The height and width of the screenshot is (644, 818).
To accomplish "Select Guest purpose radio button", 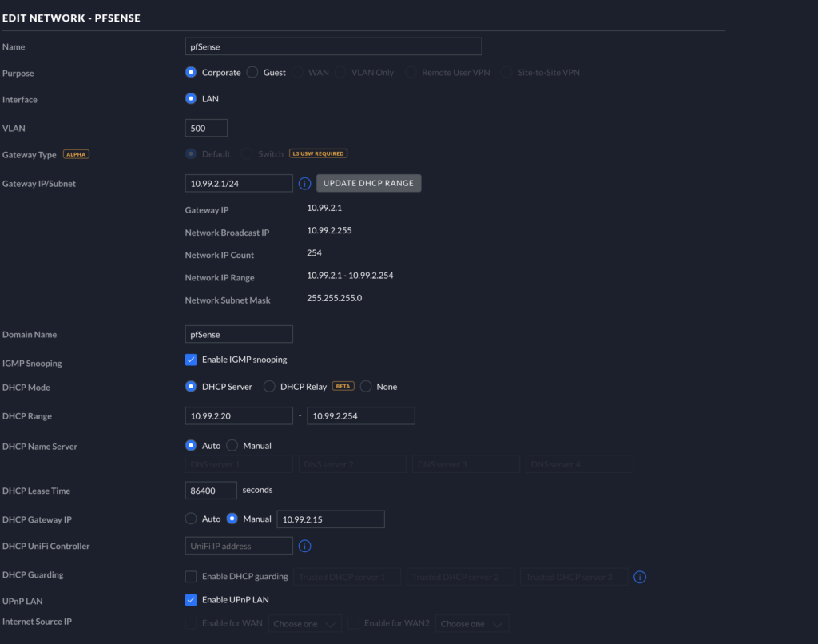I will [252, 73].
